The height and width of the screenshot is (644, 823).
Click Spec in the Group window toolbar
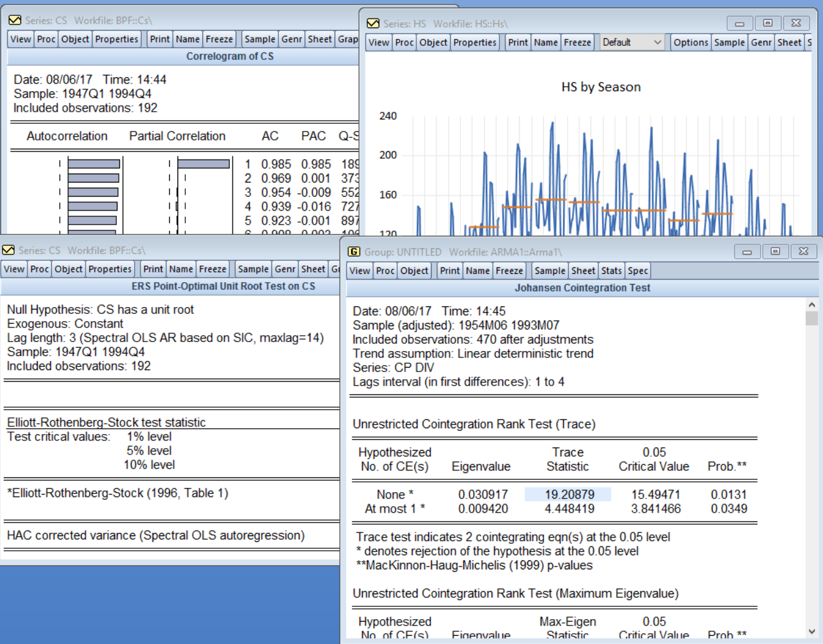pyautogui.click(x=637, y=271)
